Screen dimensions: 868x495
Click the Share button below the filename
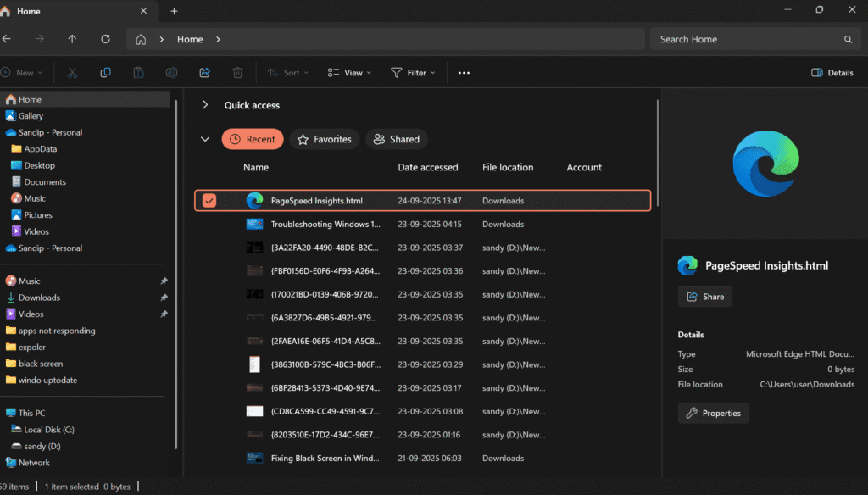pyautogui.click(x=704, y=297)
